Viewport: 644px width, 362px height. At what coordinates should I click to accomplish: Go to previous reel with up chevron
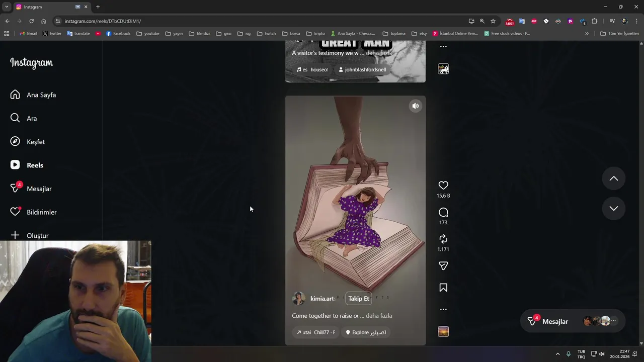614,178
